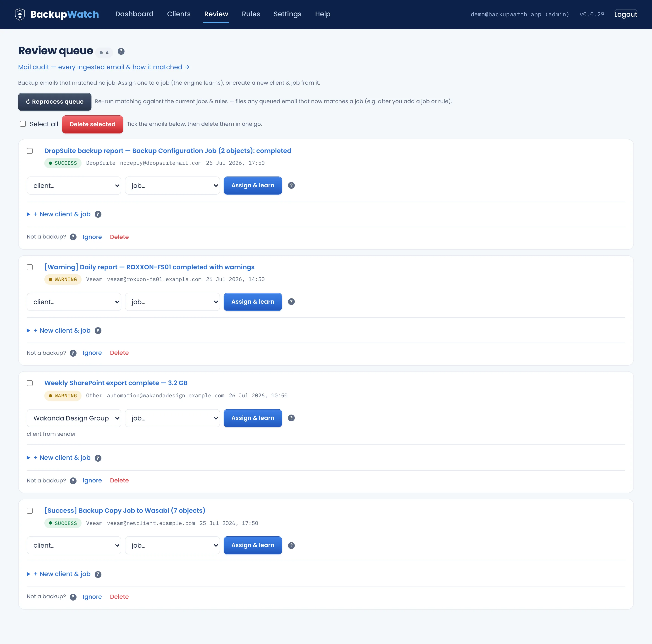
Task: Open the Clients nav item
Action: [x=179, y=14]
